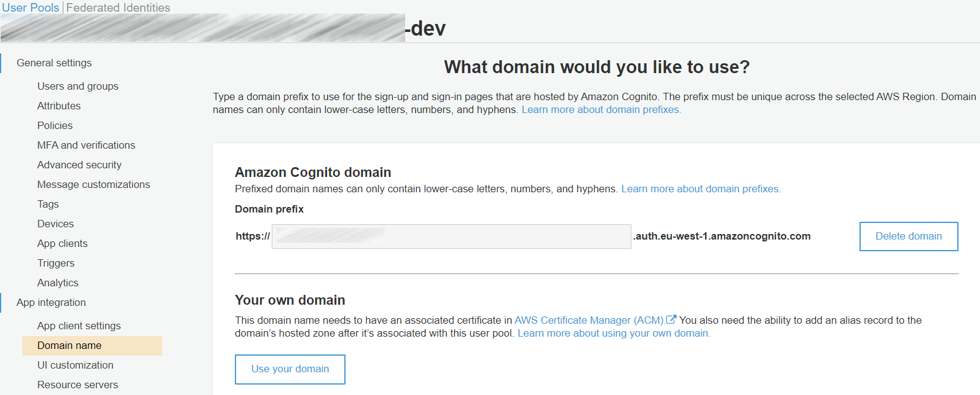Viewport: 980px width, 395px height.
Task: Click the Delete domain button
Action: pyautogui.click(x=909, y=237)
